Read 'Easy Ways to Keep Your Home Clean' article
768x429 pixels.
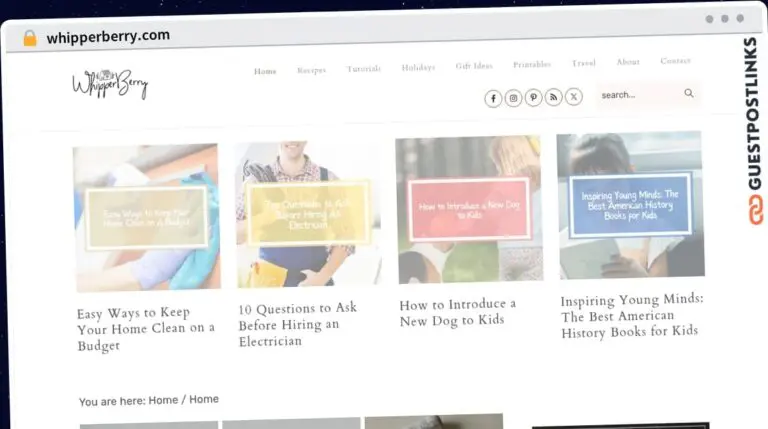click(x=146, y=329)
